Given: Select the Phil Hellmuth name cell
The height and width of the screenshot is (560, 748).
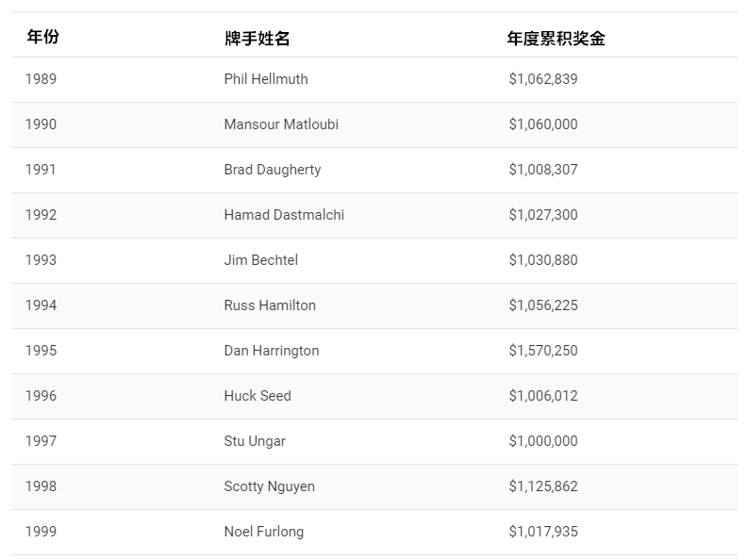Looking at the screenshot, I should 266,79.
